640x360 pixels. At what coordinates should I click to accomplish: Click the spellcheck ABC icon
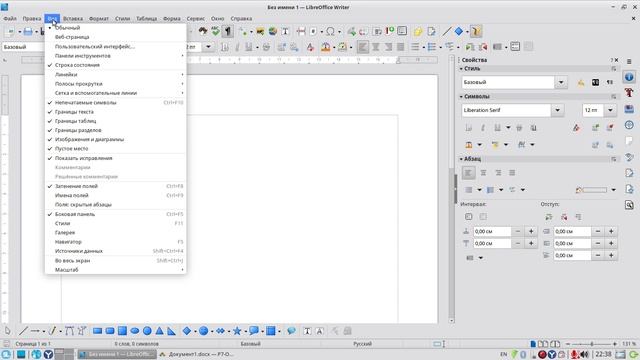215,31
